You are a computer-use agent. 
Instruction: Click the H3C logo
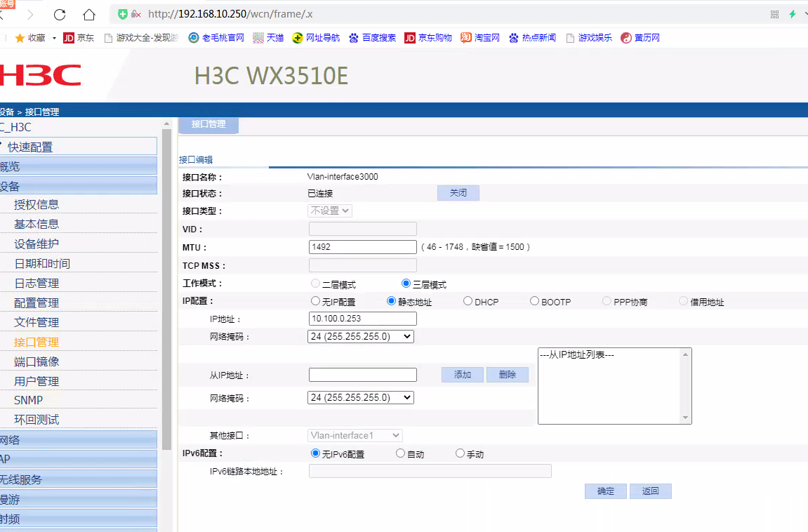coord(40,75)
